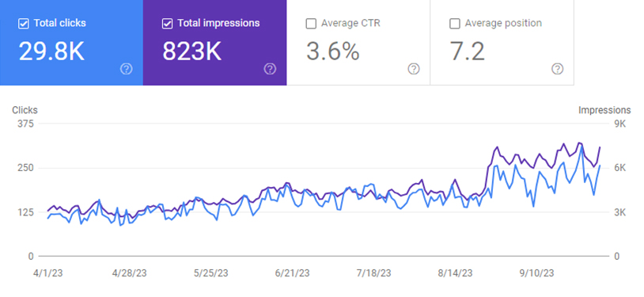
Task: Uncheck the Total impressions checkbox
Action: [x=167, y=24]
